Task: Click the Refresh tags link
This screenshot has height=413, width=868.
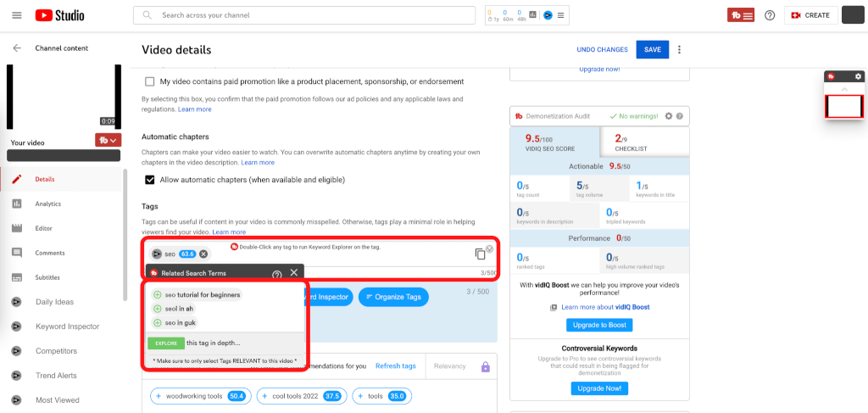Action: [395, 366]
